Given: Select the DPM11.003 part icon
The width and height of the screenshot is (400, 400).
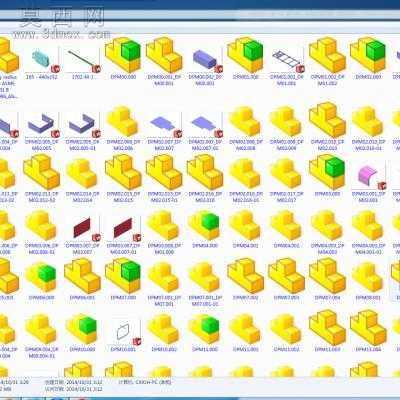Looking at the screenshot, I should 327,328.
